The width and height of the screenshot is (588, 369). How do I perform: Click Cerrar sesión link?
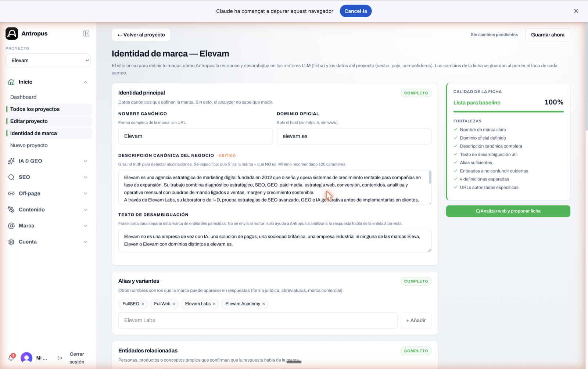[x=77, y=358]
